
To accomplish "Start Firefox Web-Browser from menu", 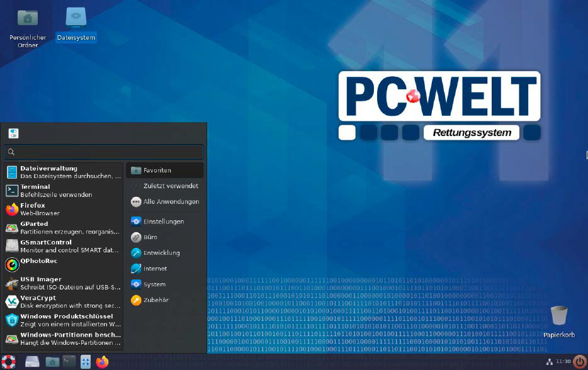I will pos(64,209).
